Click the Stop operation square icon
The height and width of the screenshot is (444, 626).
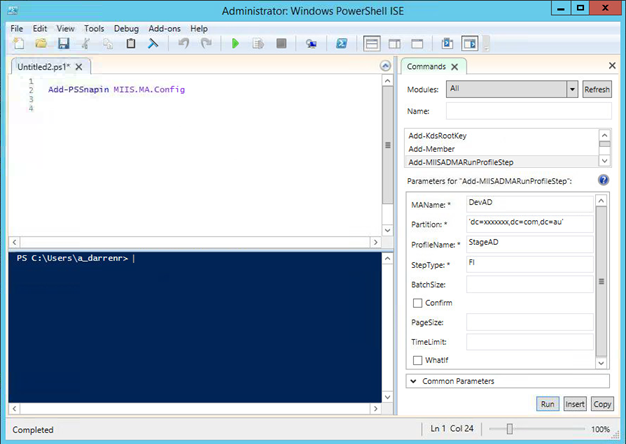(281, 44)
